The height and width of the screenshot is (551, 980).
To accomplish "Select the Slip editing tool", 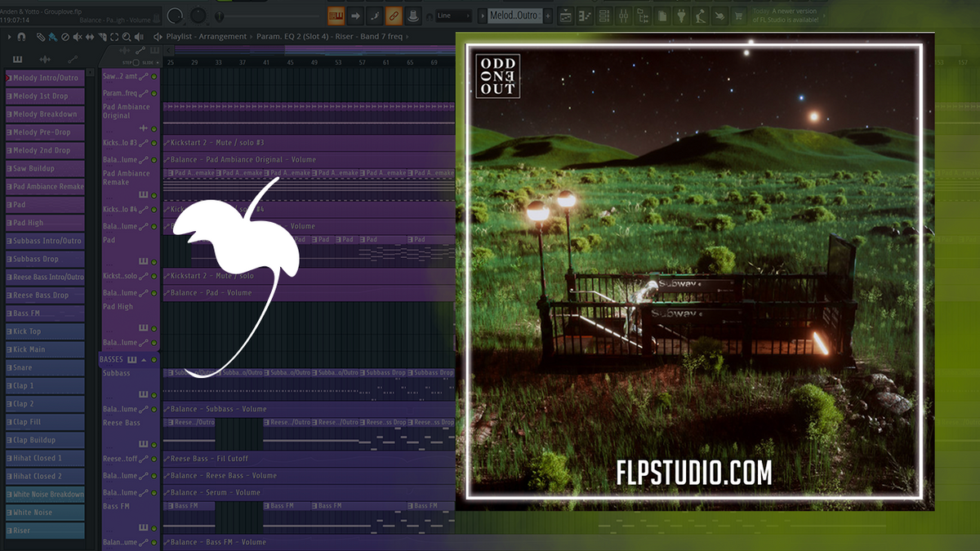I will pyautogui.click(x=90, y=36).
